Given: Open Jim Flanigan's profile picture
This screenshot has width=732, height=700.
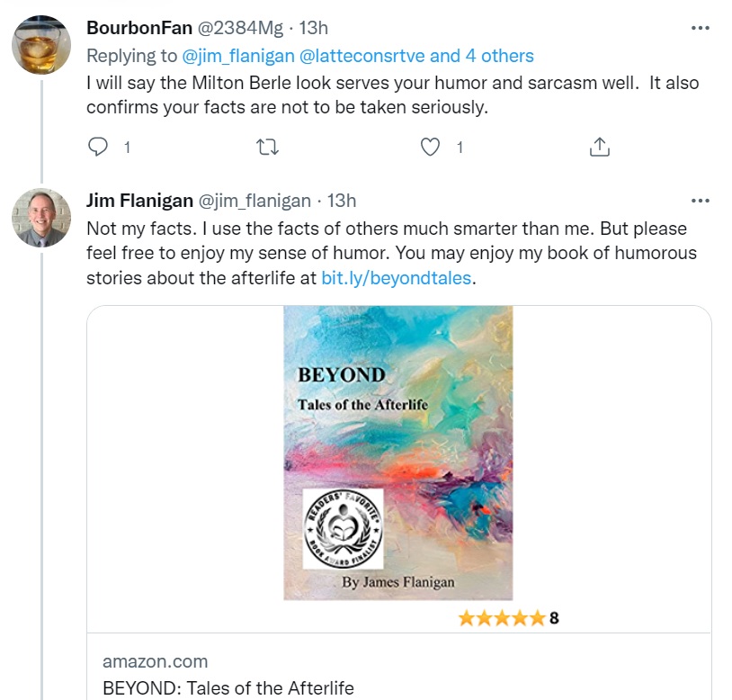Looking at the screenshot, I should [41, 218].
